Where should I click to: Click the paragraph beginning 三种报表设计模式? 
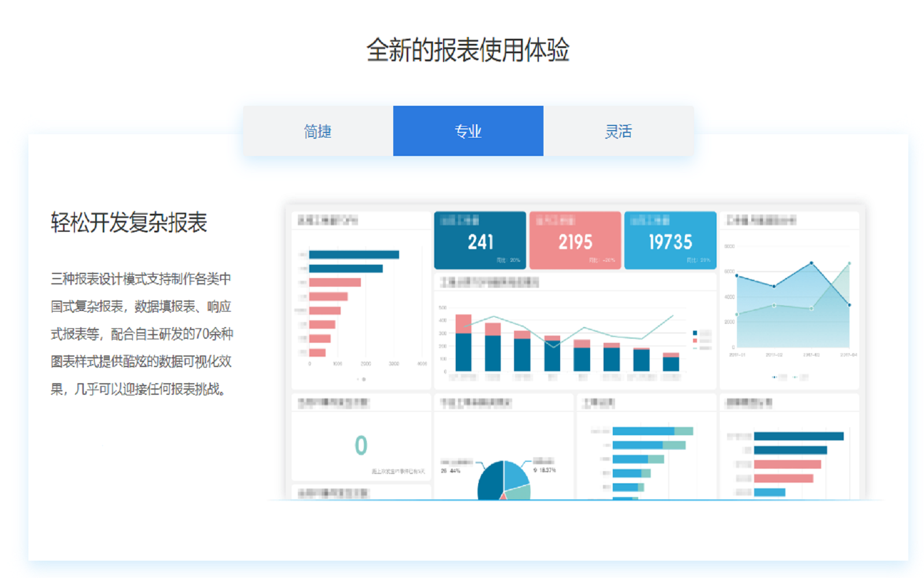[142, 334]
